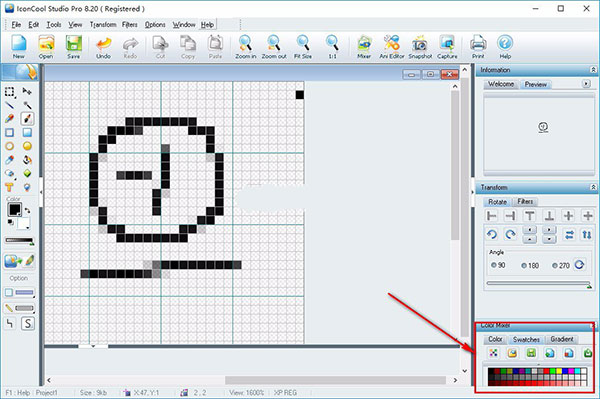The width and height of the screenshot is (600, 399).
Task: Switch to the Gradient tab in Color Mixer
Action: pyautogui.click(x=562, y=339)
